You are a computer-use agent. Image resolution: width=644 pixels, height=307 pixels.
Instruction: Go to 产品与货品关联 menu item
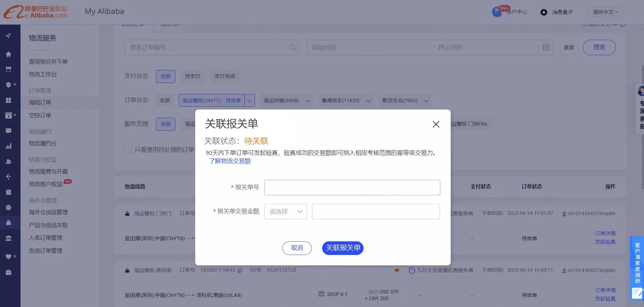pos(48,225)
